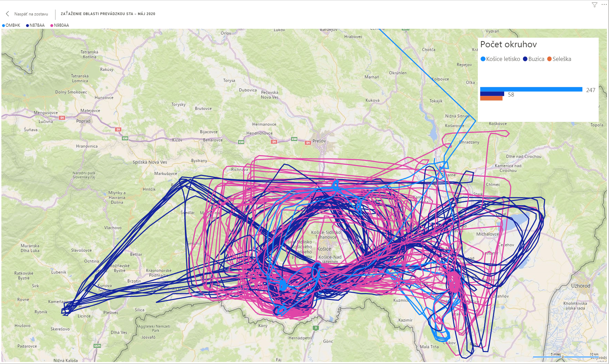This screenshot has height=364, width=609.
Task: Click the Buzica legend dot
Action: coord(525,59)
